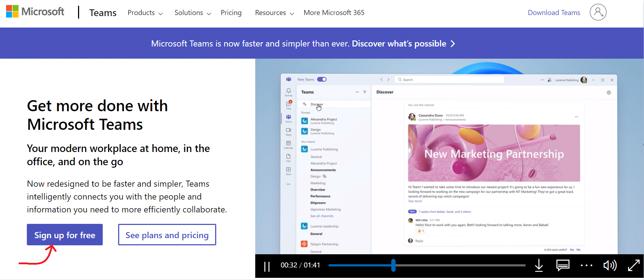Click Yes for post usefulness

pos(572,250)
